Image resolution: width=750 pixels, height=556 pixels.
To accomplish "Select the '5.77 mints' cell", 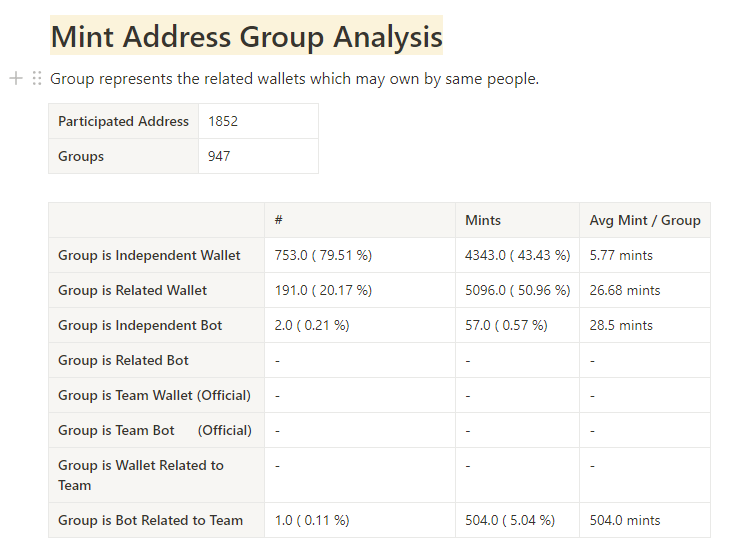I will pos(645,255).
